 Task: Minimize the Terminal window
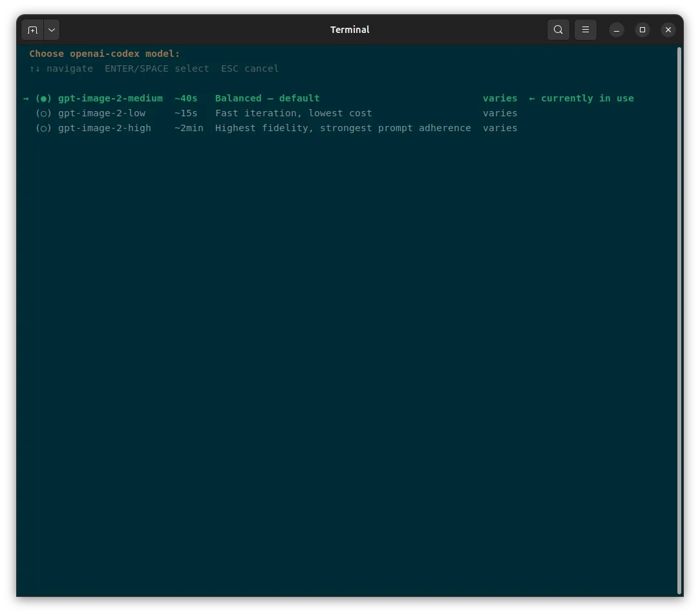point(617,30)
